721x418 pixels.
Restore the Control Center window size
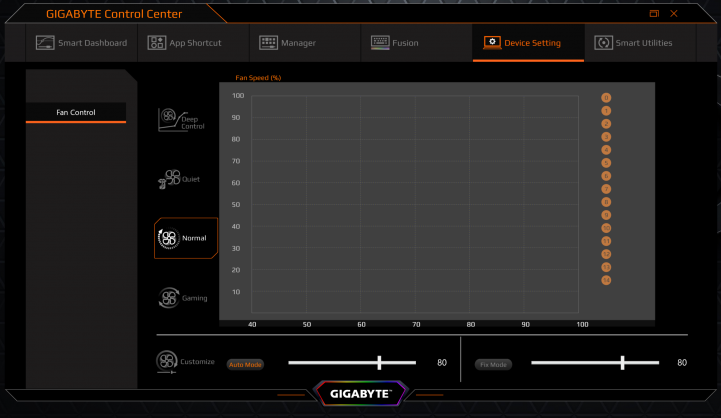[654, 13]
